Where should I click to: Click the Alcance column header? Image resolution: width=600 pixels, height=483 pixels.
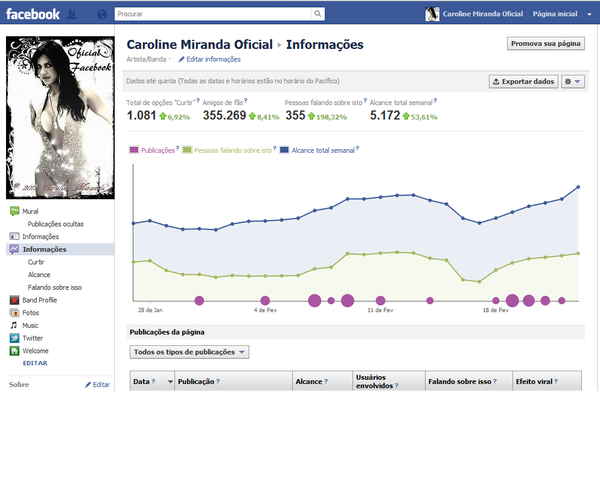click(x=322, y=381)
